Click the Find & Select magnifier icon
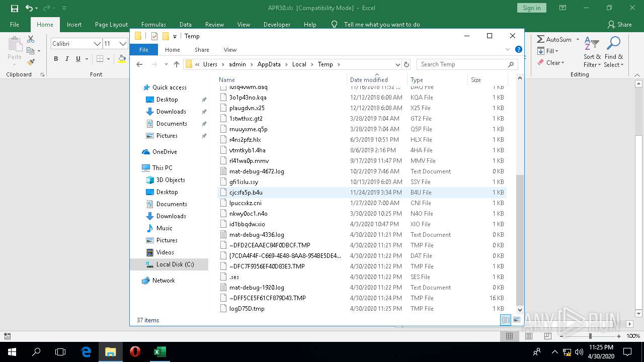Image resolution: width=644 pixels, height=362 pixels. [613, 44]
